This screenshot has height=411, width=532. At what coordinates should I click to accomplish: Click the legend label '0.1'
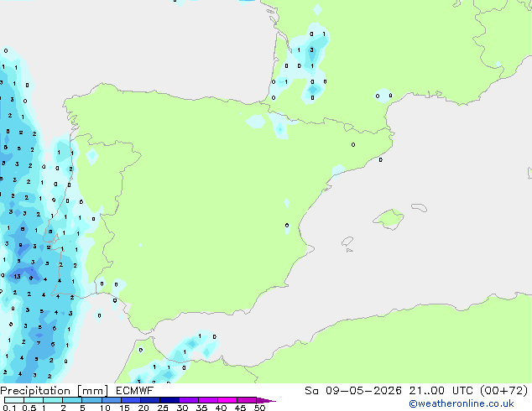pos(9,408)
